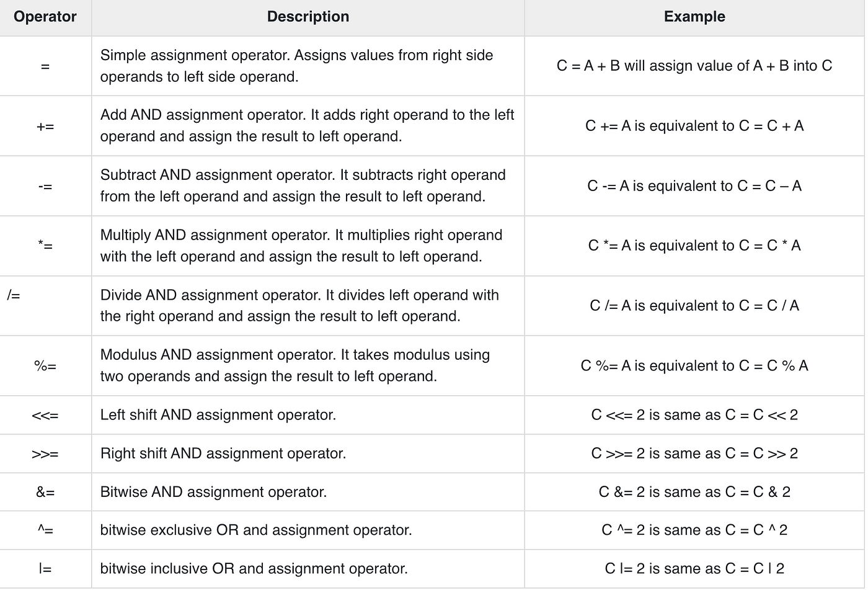Select the -= operator cell
Screen dimensions: 868x590
[45, 186]
